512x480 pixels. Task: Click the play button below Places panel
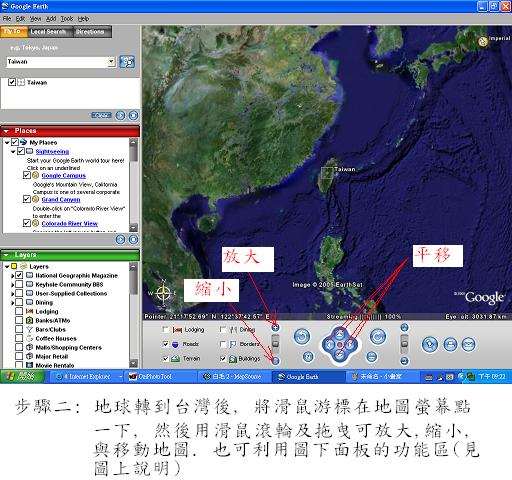(x=120, y=239)
